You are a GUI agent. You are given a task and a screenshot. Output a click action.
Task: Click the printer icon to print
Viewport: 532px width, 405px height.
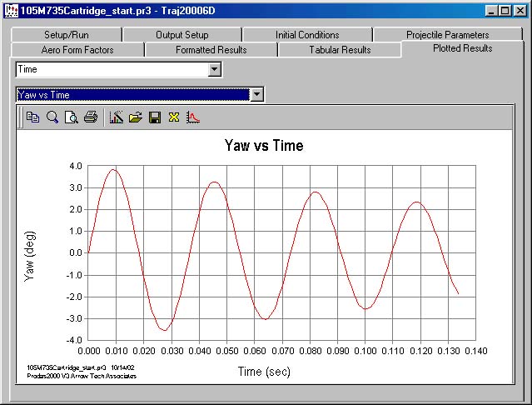pyautogui.click(x=91, y=117)
